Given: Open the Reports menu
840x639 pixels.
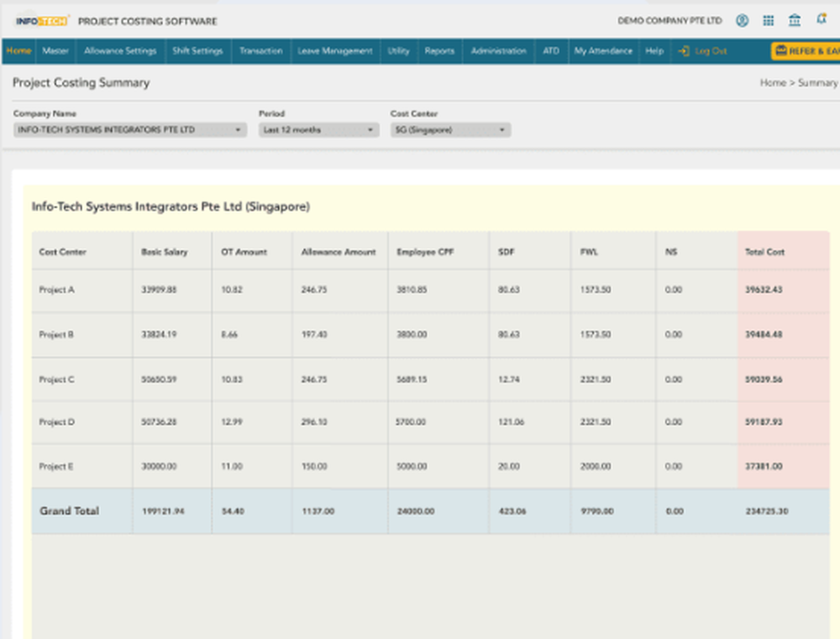Looking at the screenshot, I should [x=439, y=51].
